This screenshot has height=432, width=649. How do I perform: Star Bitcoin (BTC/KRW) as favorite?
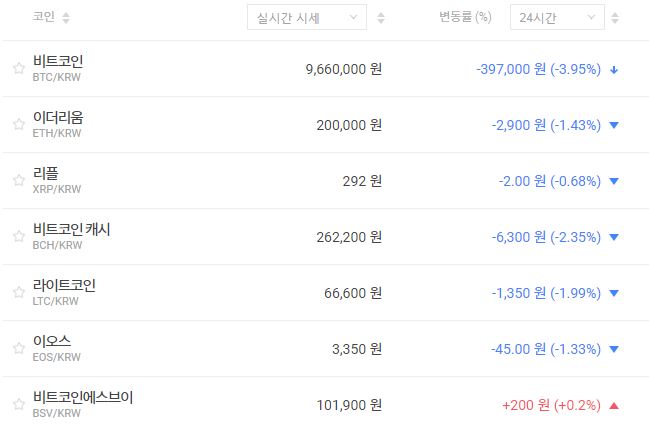click(18, 69)
